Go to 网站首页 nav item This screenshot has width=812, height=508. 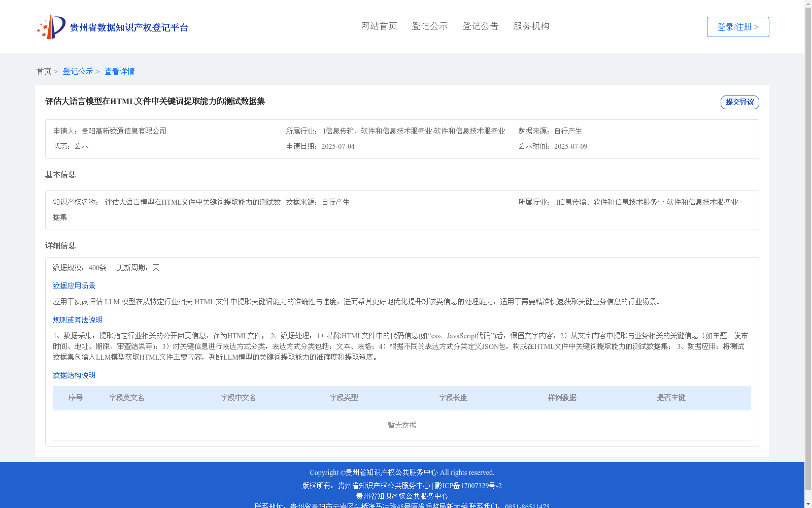pyautogui.click(x=379, y=26)
